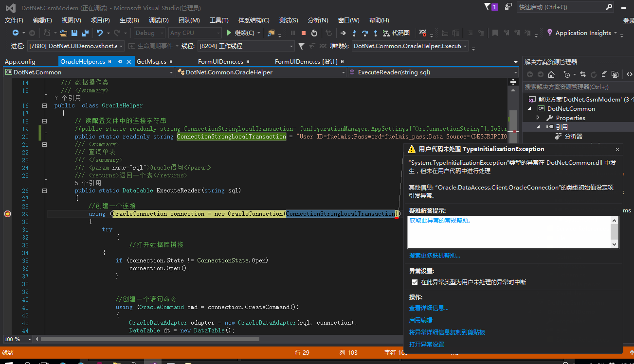
Task: Open the DotNet.Common project scope dropdown
Action: (x=89, y=72)
